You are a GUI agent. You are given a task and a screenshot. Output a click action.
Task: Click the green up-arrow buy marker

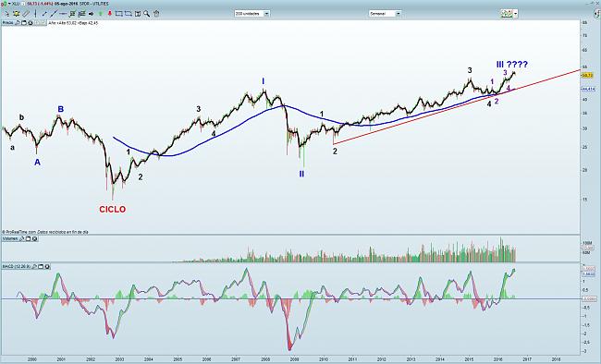point(101,14)
